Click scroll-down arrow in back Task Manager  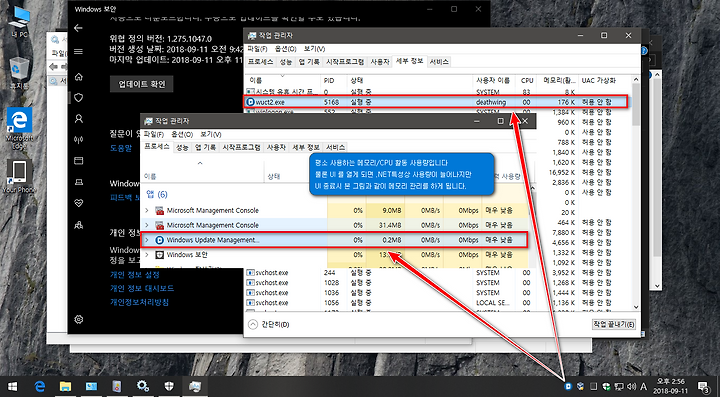point(636,307)
